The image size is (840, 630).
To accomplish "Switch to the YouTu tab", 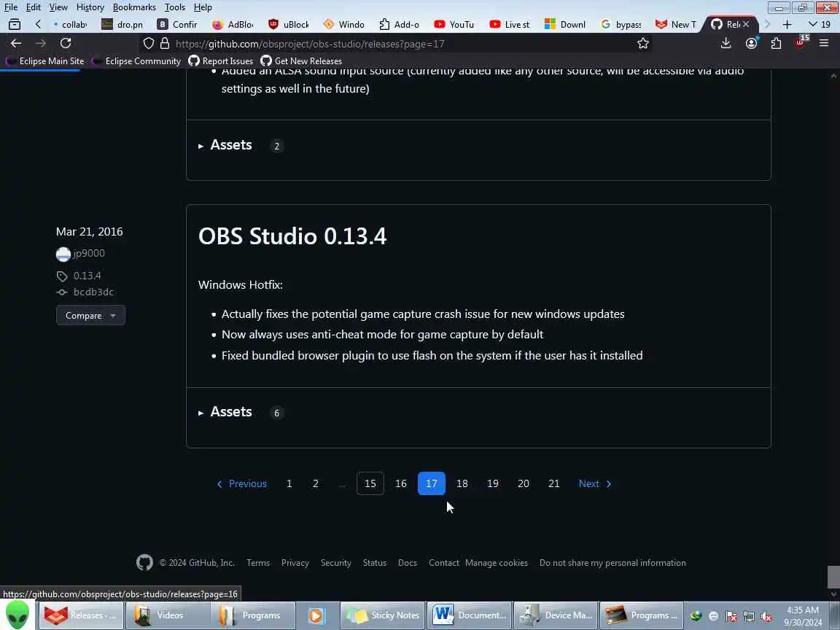I will 454,24.
